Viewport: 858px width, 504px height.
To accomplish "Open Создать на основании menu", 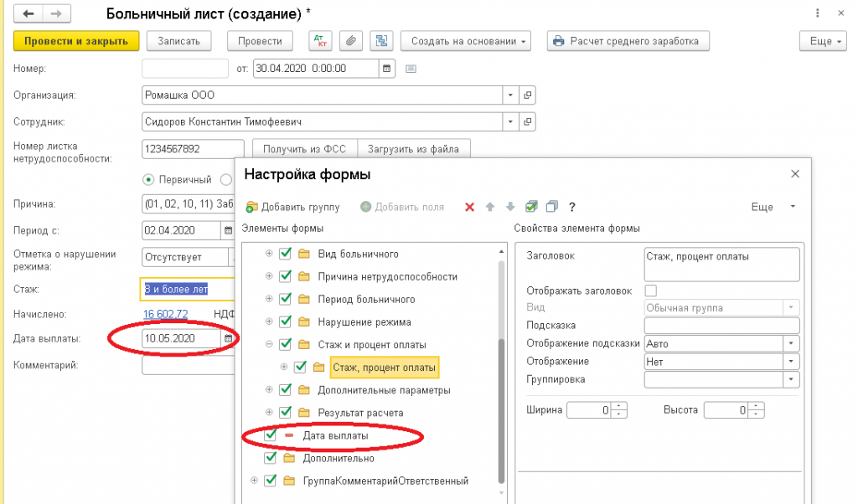I will coord(466,41).
